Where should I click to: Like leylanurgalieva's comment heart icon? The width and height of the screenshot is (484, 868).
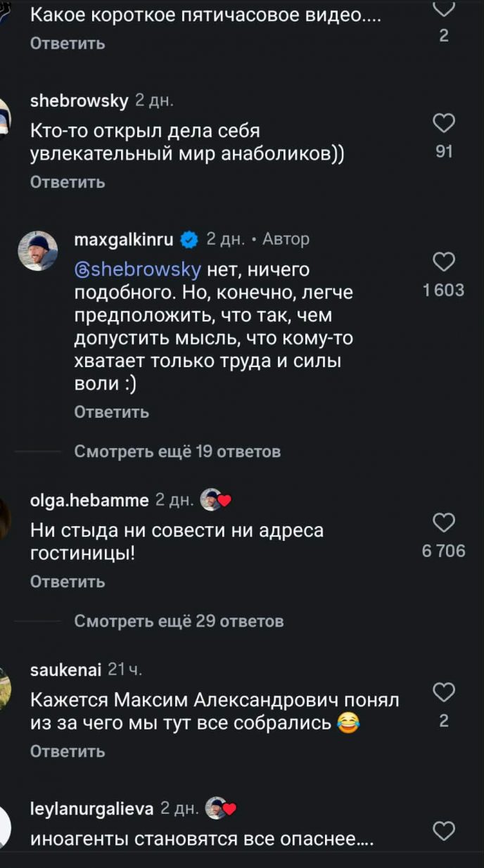coord(444,831)
